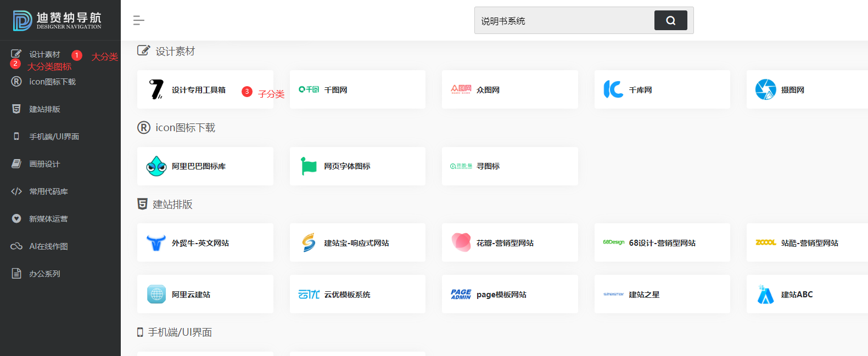Toggle the sidebar collapse menu icon

(138, 20)
